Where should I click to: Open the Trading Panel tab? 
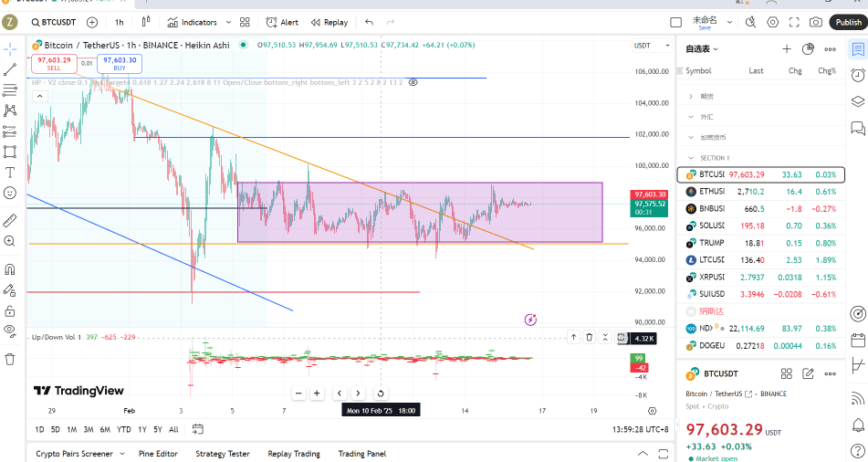click(x=362, y=454)
